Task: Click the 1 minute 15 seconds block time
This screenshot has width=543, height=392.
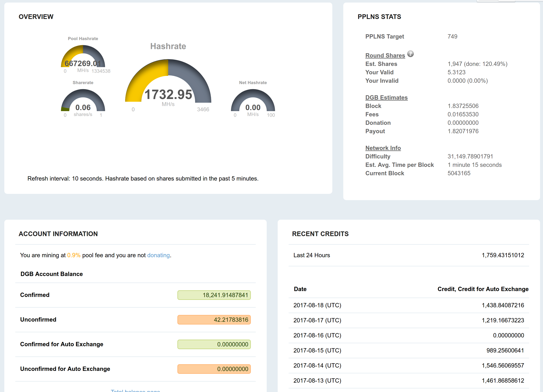Action: (x=474, y=165)
